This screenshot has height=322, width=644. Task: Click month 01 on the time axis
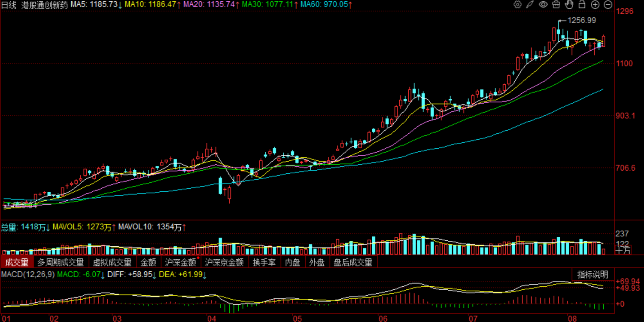tap(6, 318)
